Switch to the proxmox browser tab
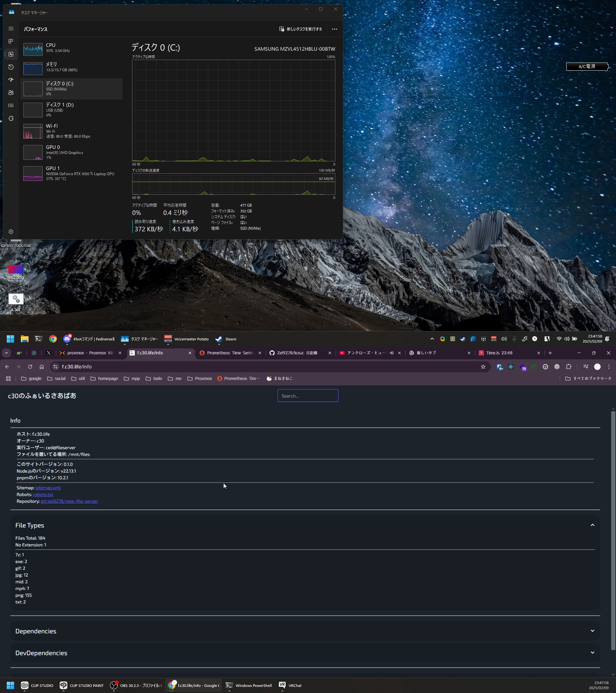The height and width of the screenshot is (693, 616). click(90, 353)
